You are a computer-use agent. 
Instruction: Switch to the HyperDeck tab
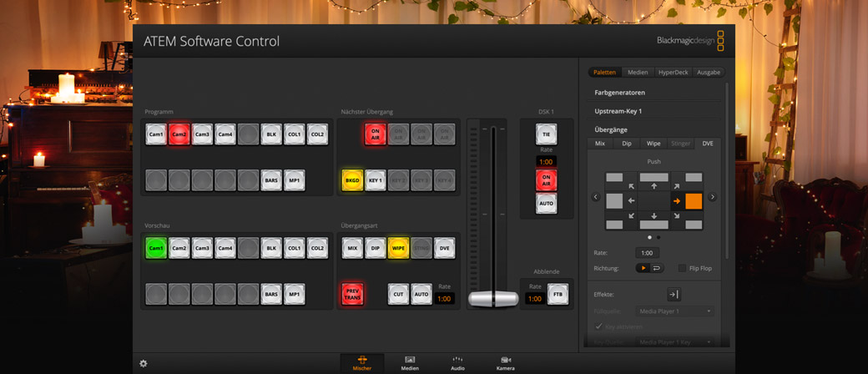[673, 73]
